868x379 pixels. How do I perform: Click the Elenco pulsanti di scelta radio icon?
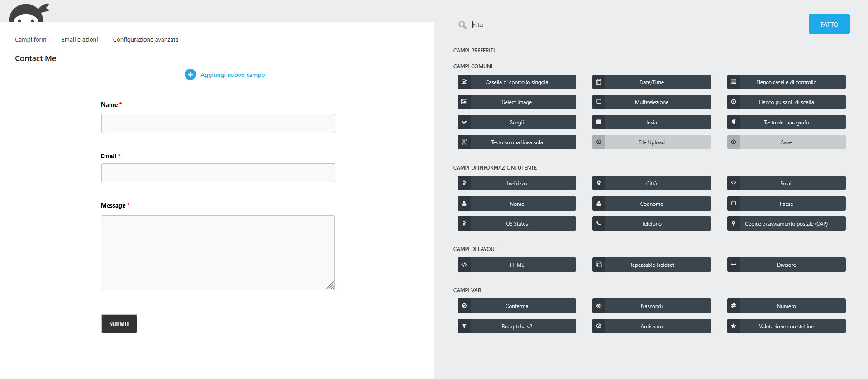(734, 102)
